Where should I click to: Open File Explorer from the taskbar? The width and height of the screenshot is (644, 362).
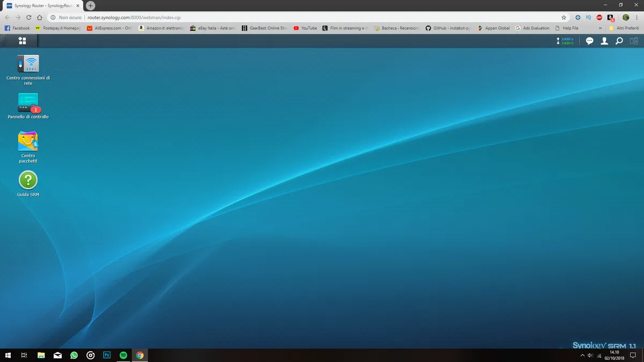41,355
